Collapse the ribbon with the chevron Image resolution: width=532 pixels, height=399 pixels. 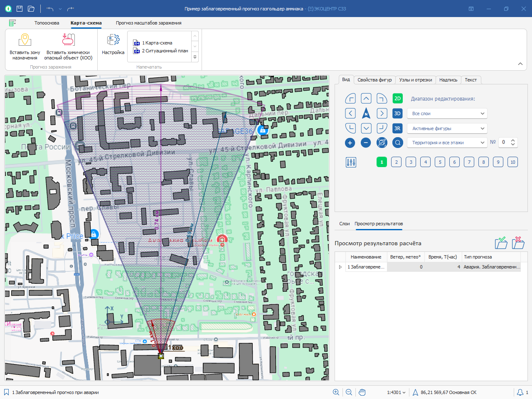[520, 64]
